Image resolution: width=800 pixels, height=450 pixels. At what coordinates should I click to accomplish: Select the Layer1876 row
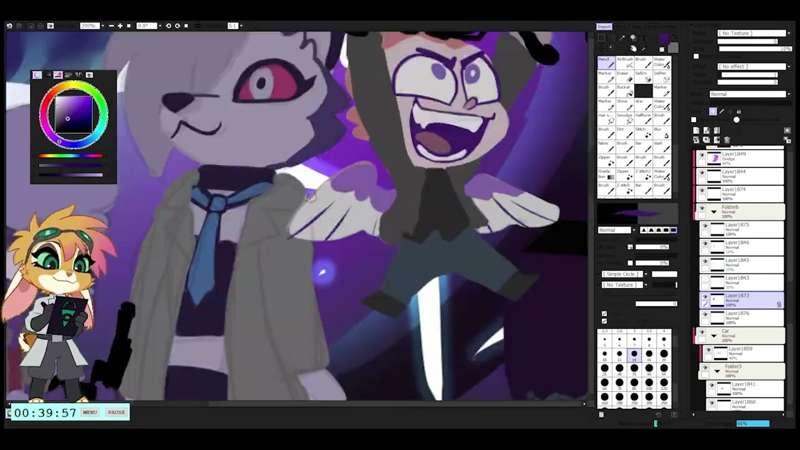pyautogui.click(x=741, y=318)
